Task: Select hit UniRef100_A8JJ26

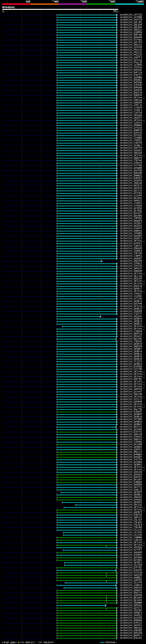Action: (131, 276)
